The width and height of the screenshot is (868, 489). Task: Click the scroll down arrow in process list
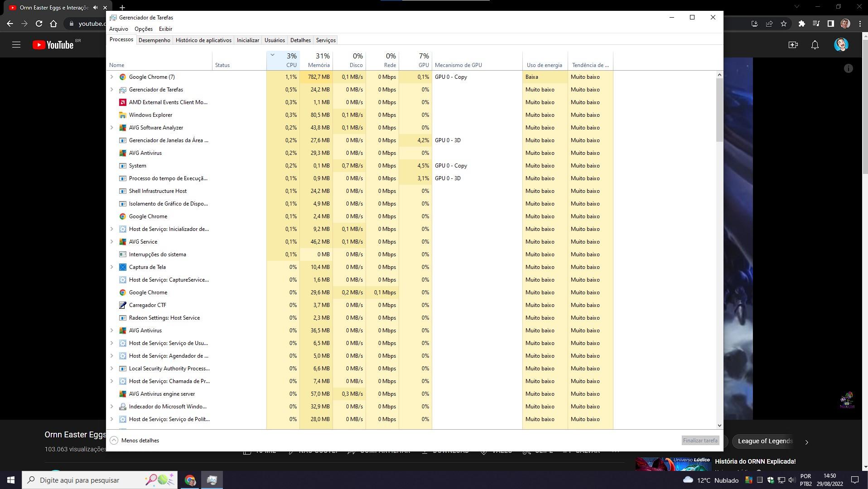click(x=719, y=425)
